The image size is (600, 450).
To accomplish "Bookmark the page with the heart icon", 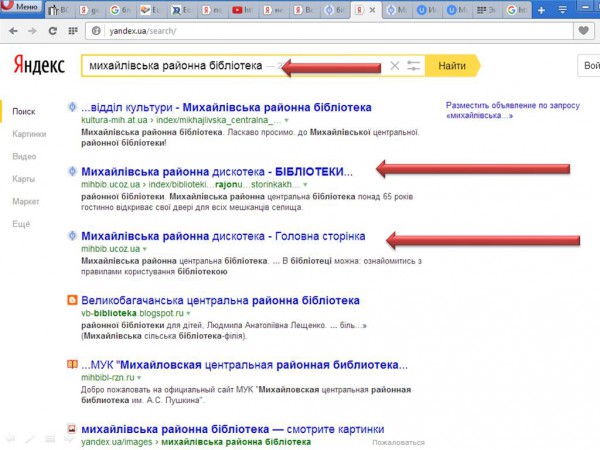I will (583, 31).
